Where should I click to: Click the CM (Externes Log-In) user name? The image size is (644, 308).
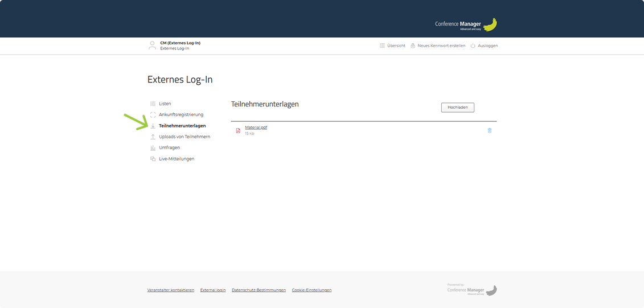click(181, 43)
